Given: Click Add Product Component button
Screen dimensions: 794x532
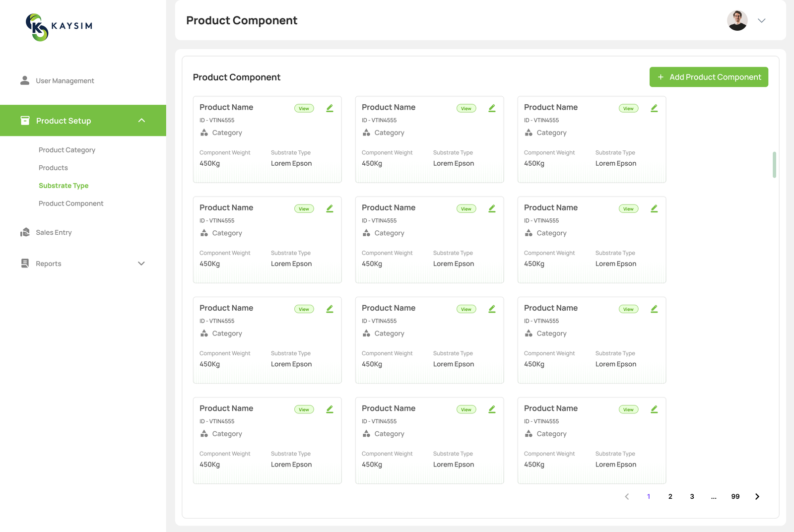Looking at the screenshot, I should pos(709,77).
